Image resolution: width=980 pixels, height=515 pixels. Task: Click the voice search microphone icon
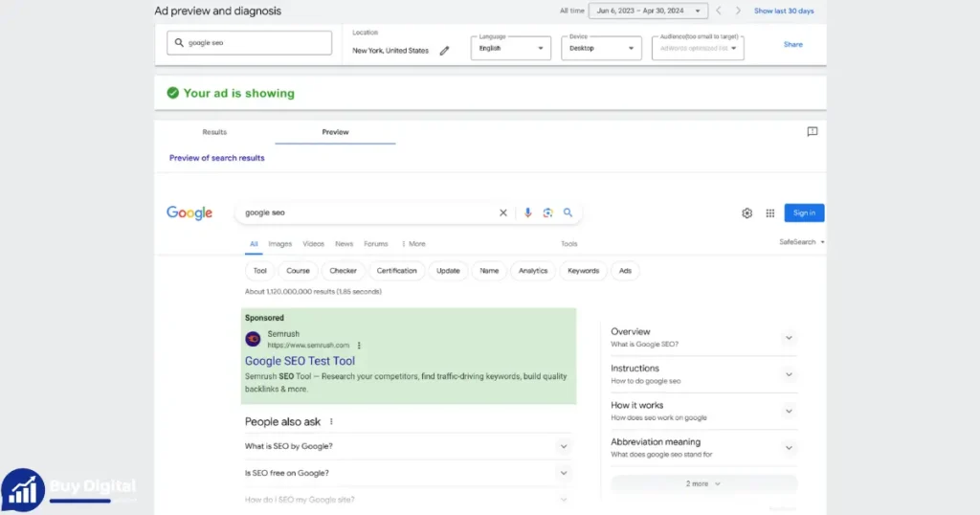pyautogui.click(x=527, y=213)
